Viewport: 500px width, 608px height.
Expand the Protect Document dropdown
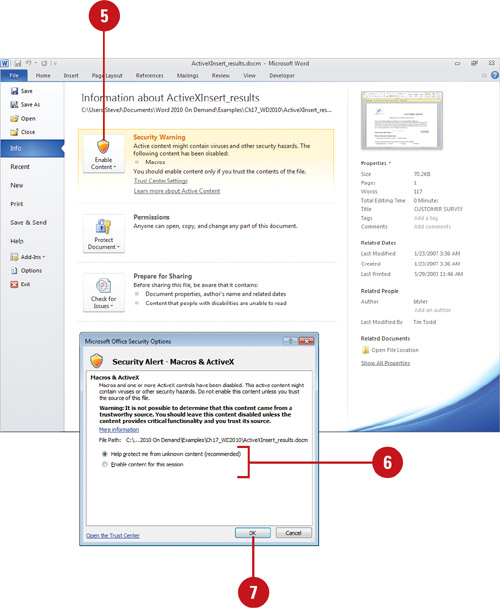tap(104, 234)
